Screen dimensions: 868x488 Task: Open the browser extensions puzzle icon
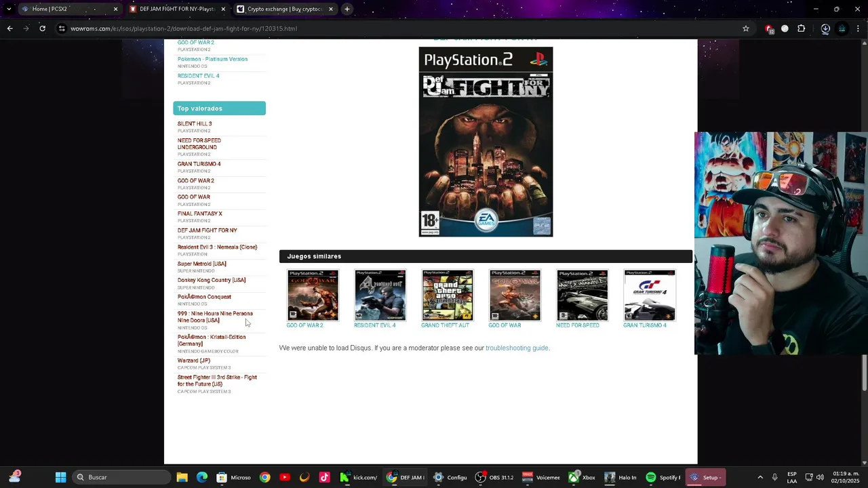801,28
